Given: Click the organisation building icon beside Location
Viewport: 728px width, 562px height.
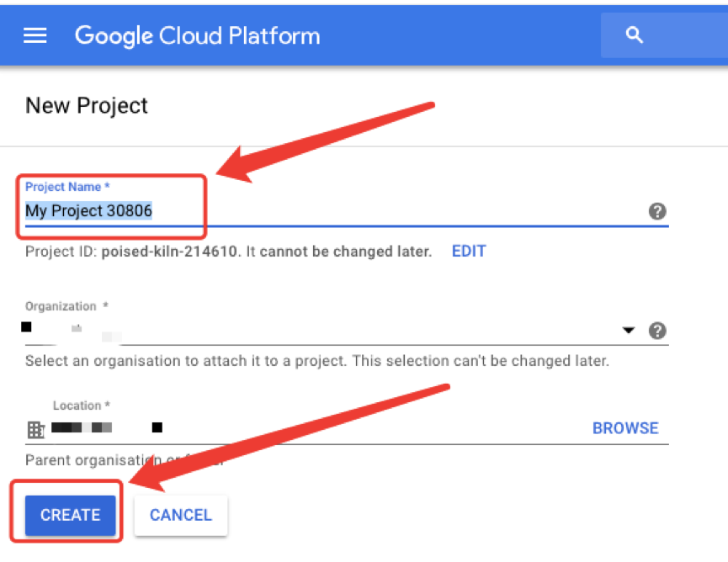Looking at the screenshot, I should [x=35, y=430].
